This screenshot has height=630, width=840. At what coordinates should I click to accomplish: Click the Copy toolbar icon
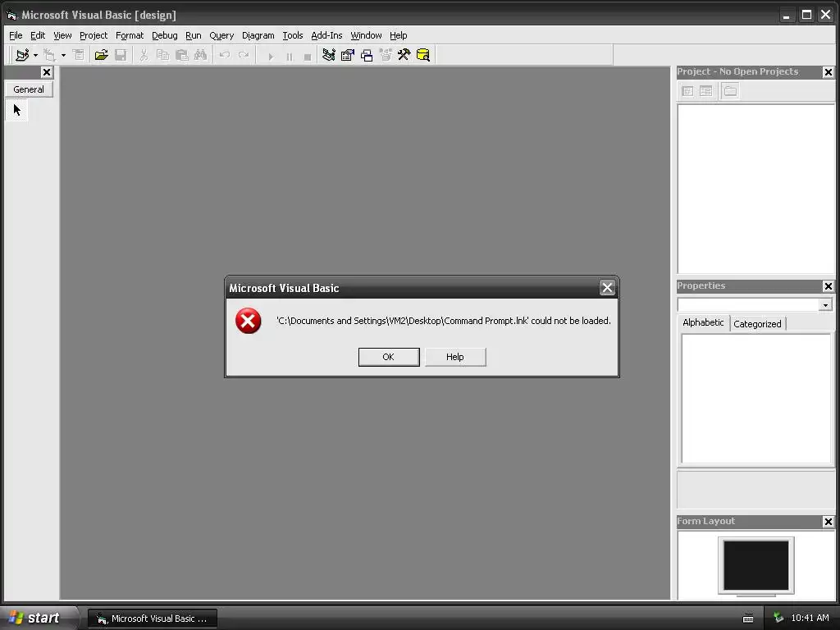[x=162, y=55]
